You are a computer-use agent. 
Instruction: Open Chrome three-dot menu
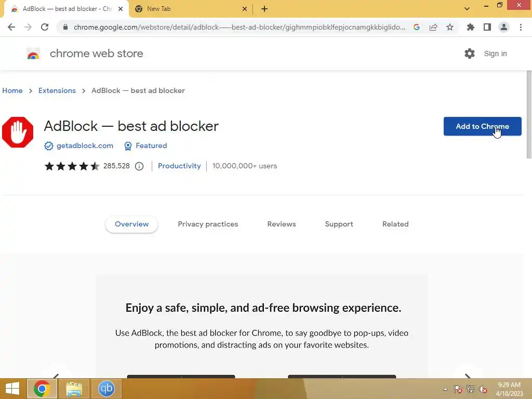click(521, 27)
